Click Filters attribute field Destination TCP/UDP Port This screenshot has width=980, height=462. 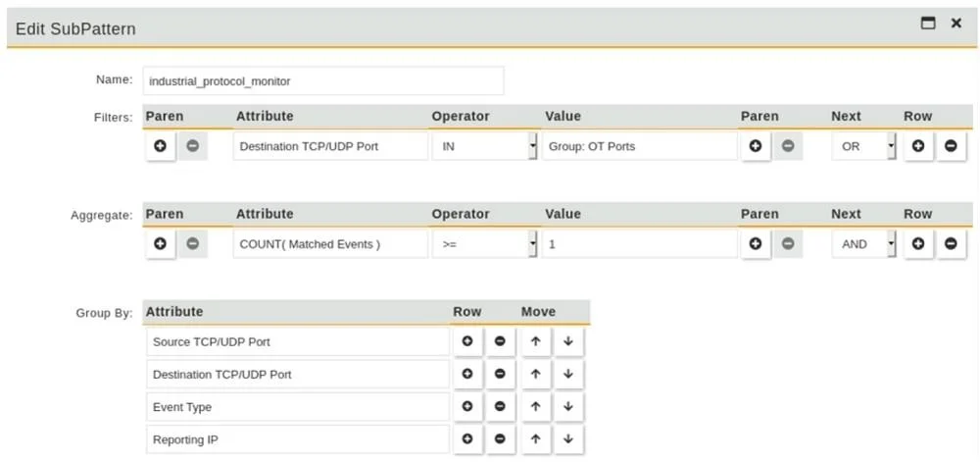coord(330,146)
